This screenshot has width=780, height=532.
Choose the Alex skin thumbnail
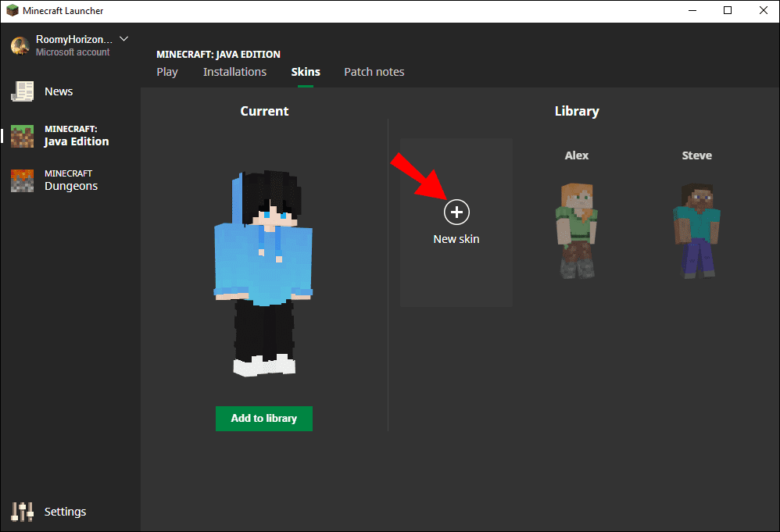pos(577,230)
